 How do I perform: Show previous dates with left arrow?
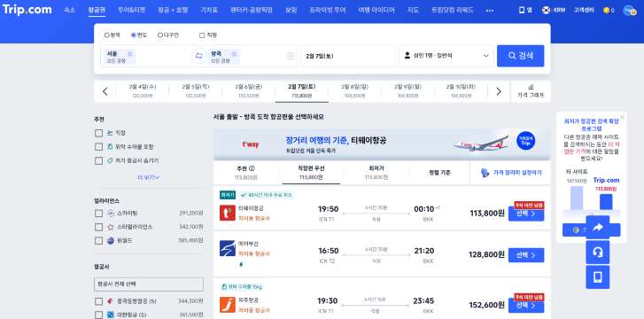pos(105,91)
